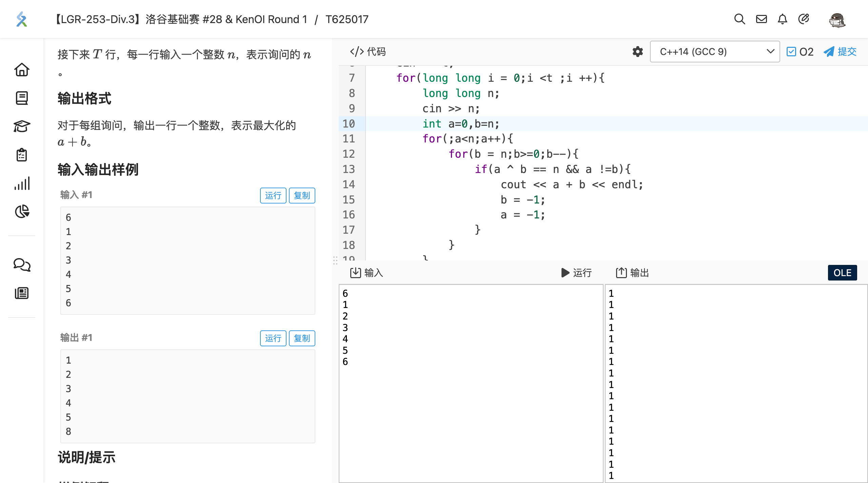Click 运行 button for 输出 #1
868x483 pixels.
point(273,339)
